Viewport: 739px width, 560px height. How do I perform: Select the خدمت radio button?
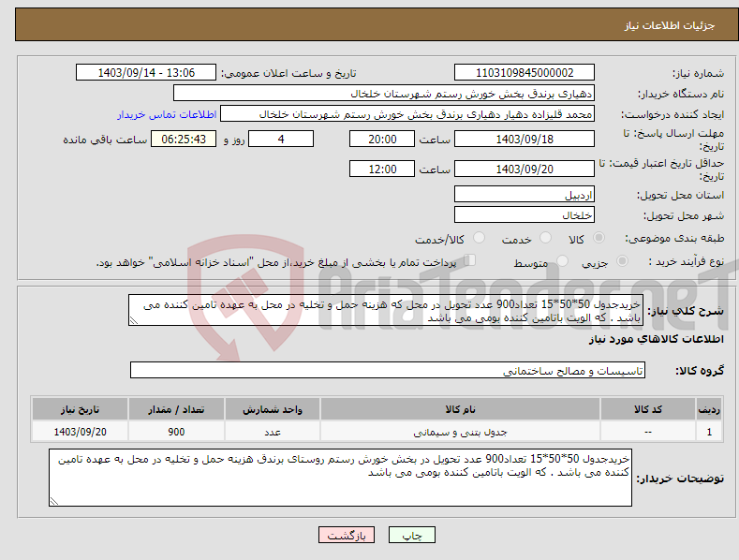click(545, 238)
